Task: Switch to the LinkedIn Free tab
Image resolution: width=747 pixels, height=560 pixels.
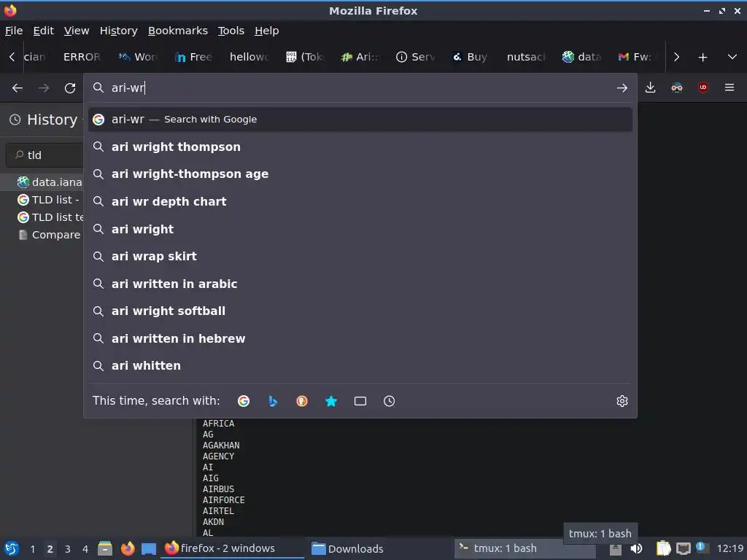Action: [193, 57]
